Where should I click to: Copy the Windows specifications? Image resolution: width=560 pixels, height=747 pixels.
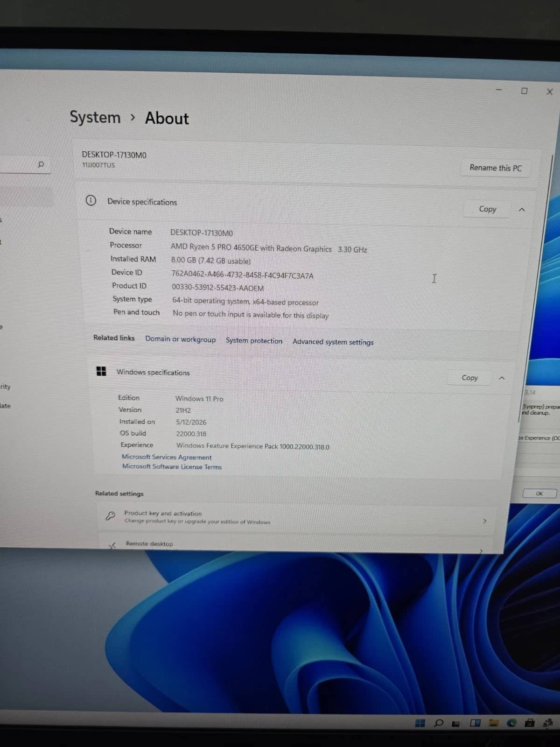pyautogui.click(x=469, y=378)
